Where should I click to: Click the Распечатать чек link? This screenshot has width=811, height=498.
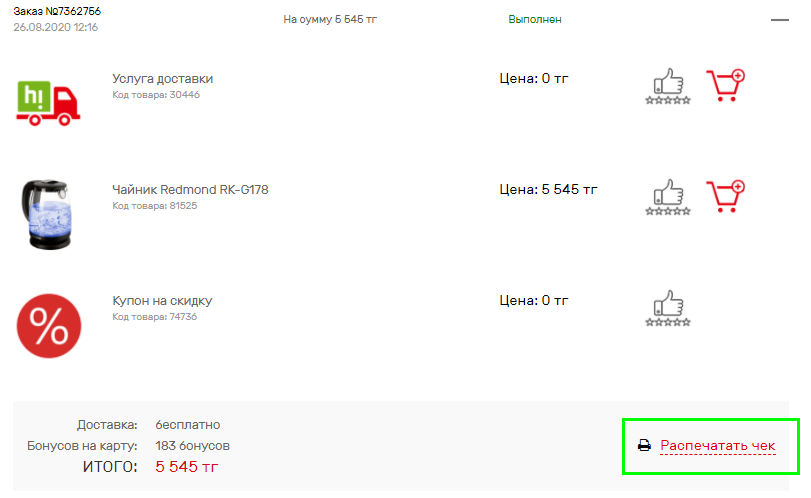(718, 445)
